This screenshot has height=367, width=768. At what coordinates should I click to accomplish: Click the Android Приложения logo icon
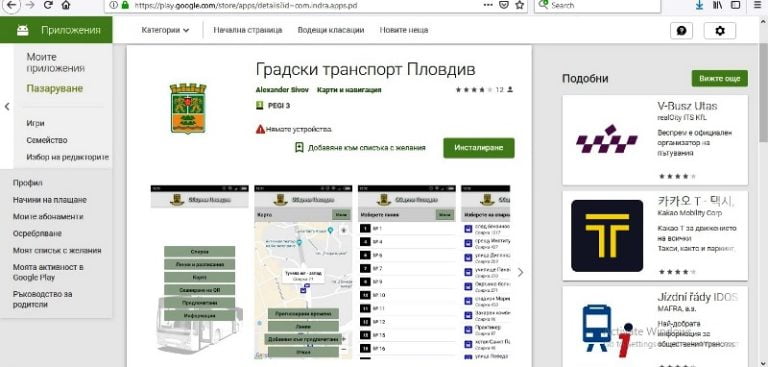23,30
